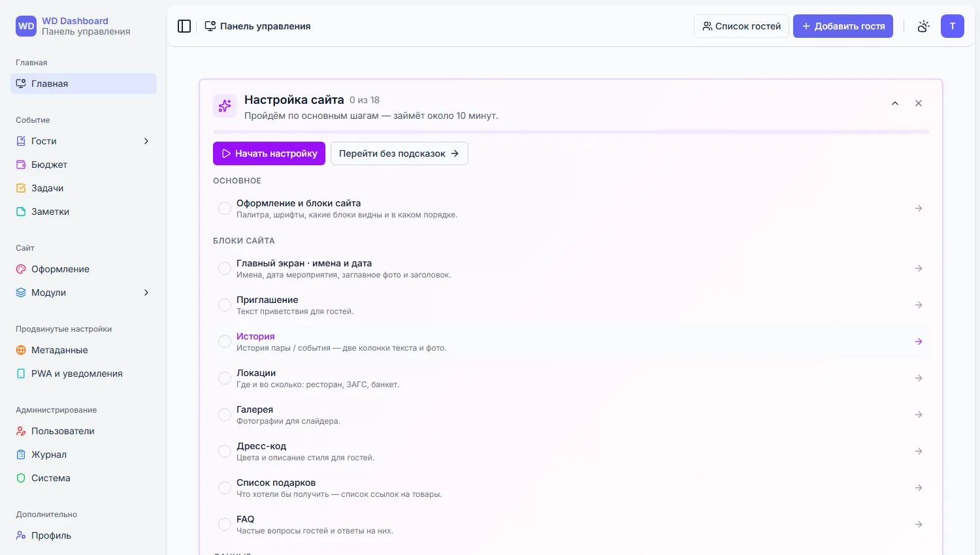This screenshot has height=555, width=980.
Task: Click the Журнал clipboard icon
Action: point(21,454)
